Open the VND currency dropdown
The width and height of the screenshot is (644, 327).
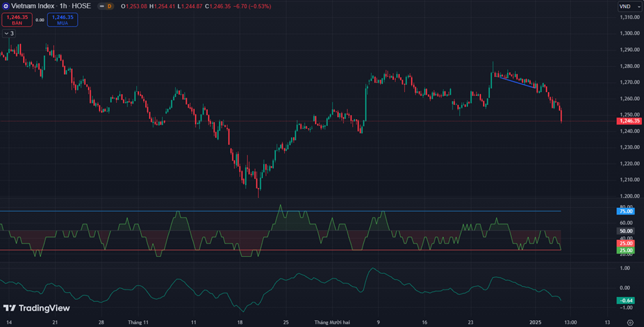tap(625, 6)
